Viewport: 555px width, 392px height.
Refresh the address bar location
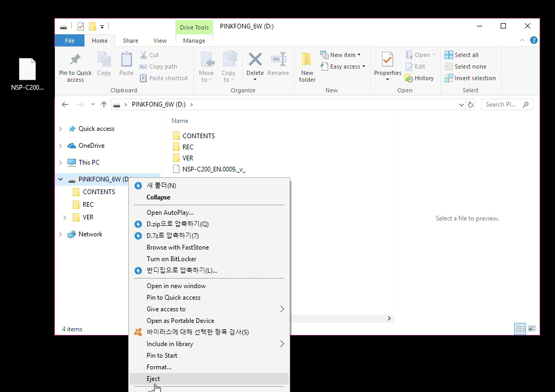point(471,104)
